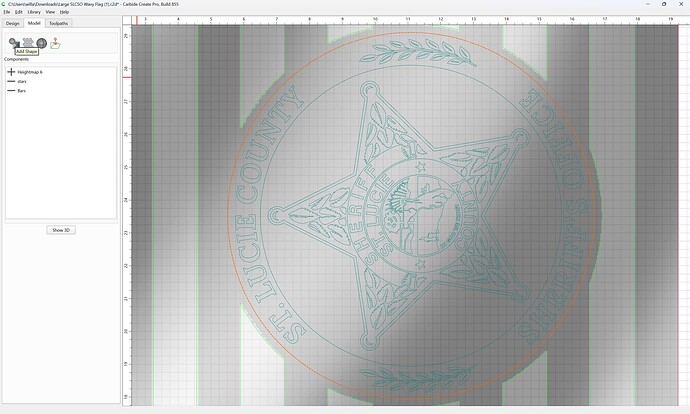Switch to the Design tab
This screenshot has width=690, height=414.
coord(12,23)
